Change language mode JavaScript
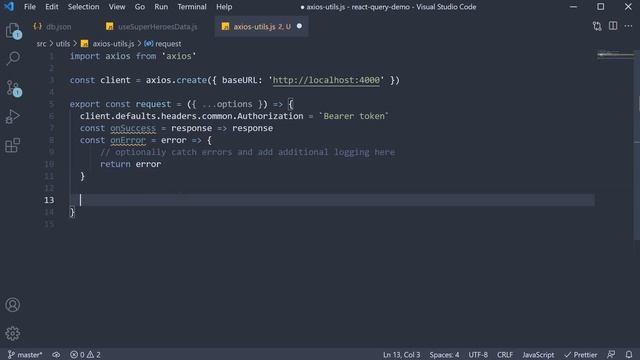640x360 pixels. point(538,355)
